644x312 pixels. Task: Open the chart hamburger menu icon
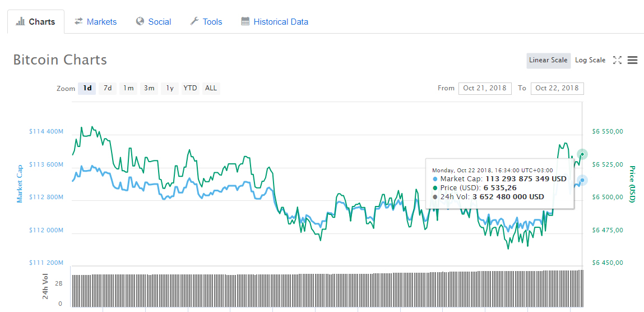point(632,60)
